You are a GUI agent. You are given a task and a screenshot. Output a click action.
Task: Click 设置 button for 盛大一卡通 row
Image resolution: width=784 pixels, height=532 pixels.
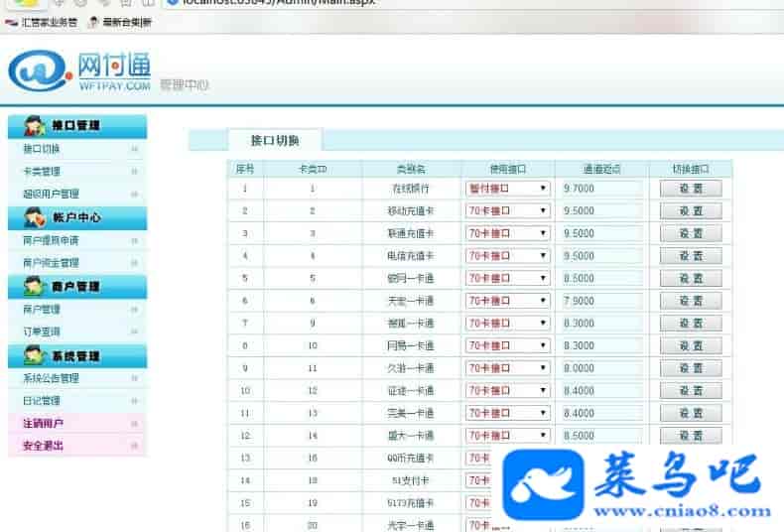click(x=691, y=436)
